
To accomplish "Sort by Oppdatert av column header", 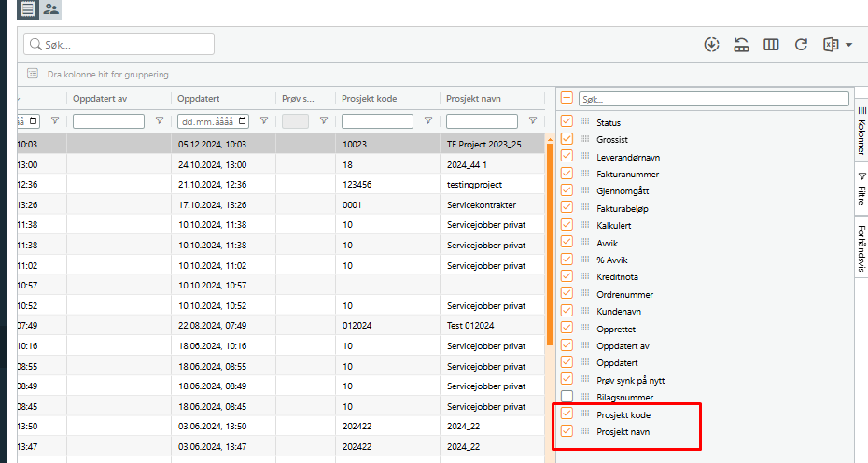I will 100,99.
